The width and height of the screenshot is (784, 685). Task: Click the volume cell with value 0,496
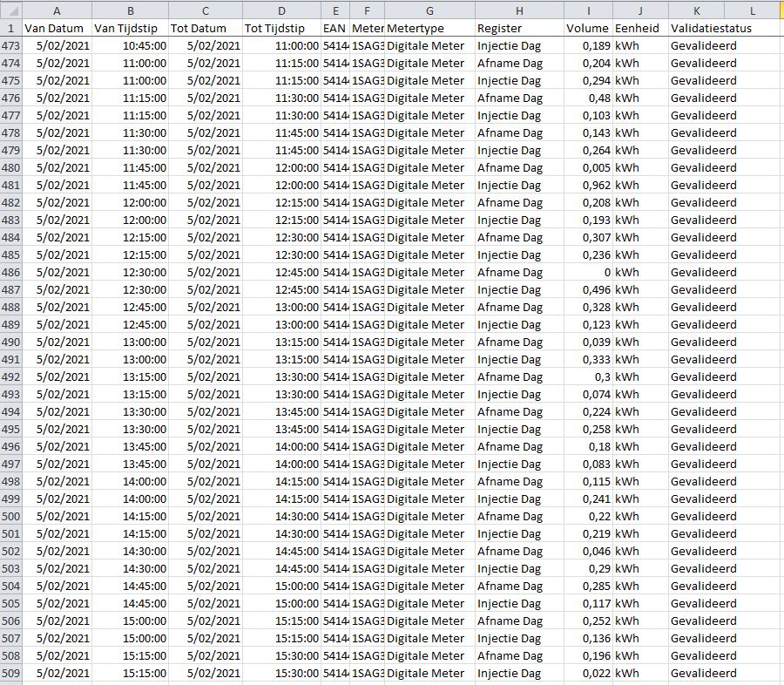pyautogui.click(x=588, y=289)
